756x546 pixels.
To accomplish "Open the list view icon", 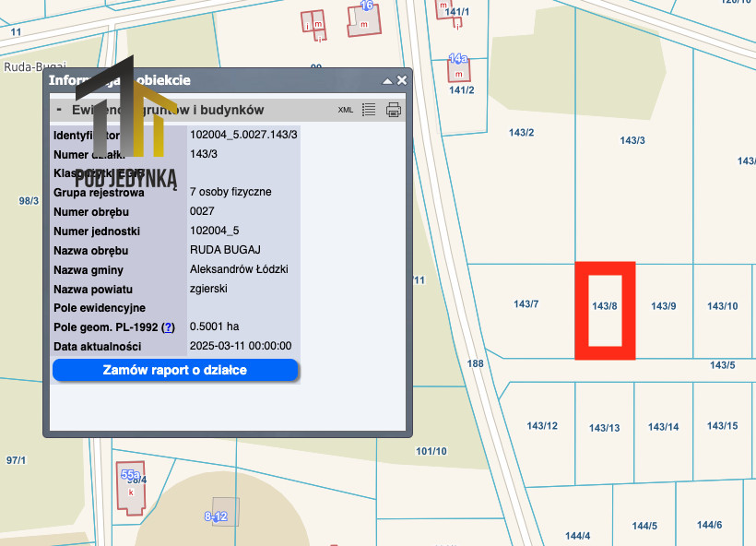I will [x=369, y=110].
